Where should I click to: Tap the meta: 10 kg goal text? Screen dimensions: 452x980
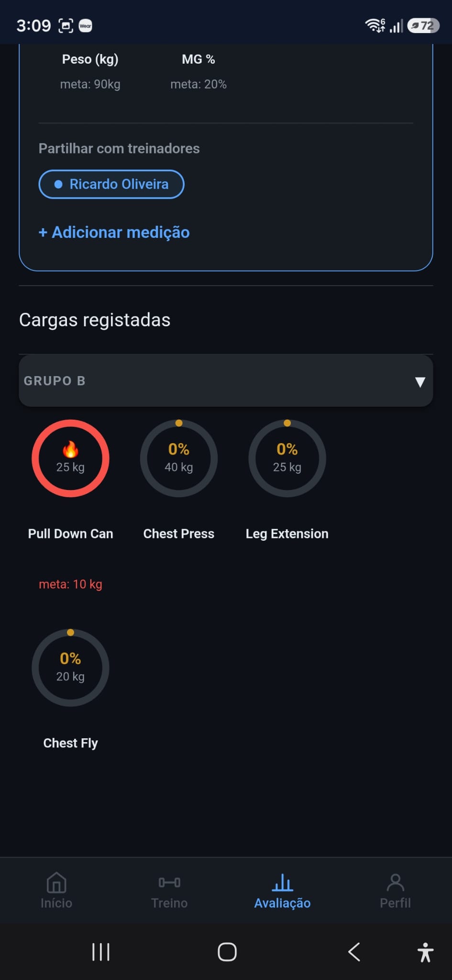pyautogui.click(x=70, y=584)
